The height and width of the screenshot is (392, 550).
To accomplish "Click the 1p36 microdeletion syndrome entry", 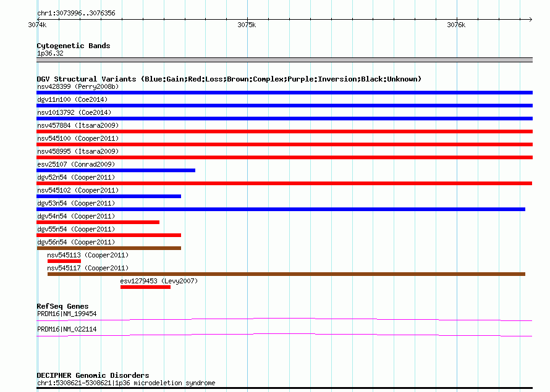I will coord(126,383).
